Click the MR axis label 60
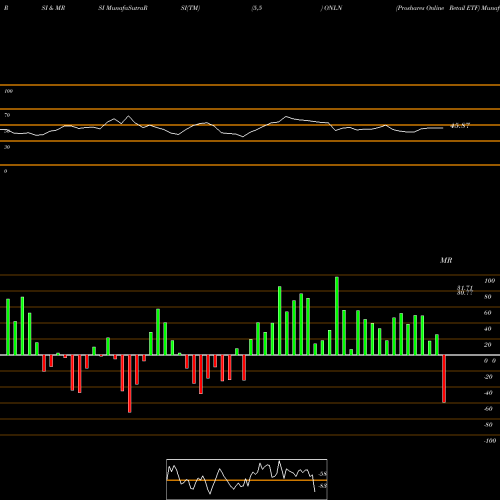 (x=488, y=313)
